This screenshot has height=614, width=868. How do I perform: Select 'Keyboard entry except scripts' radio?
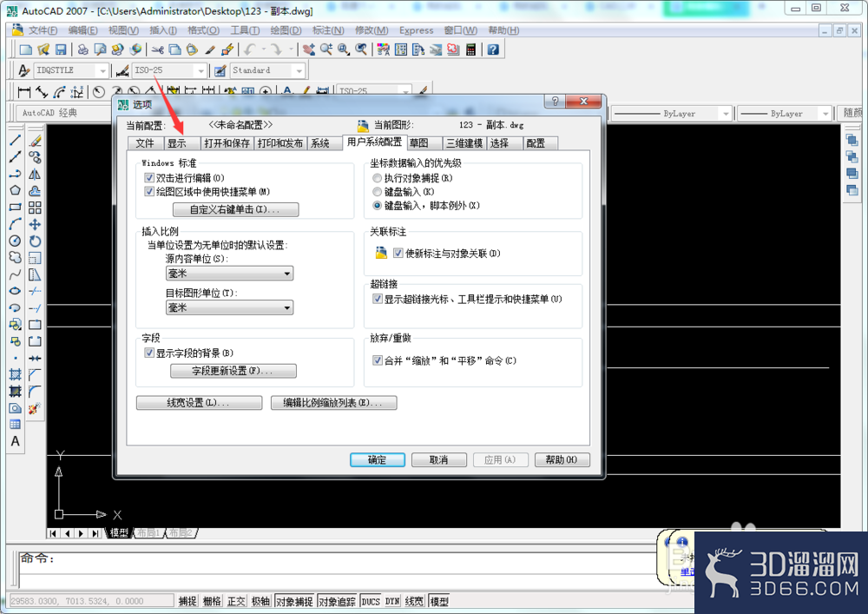377,206
